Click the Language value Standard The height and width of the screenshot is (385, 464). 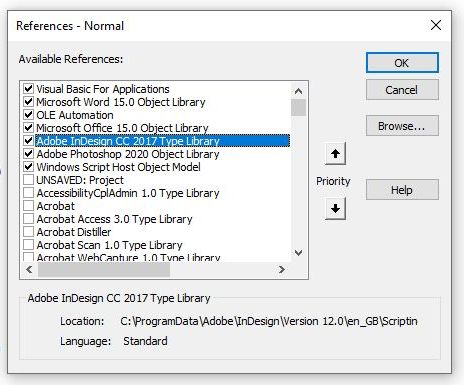145,341
